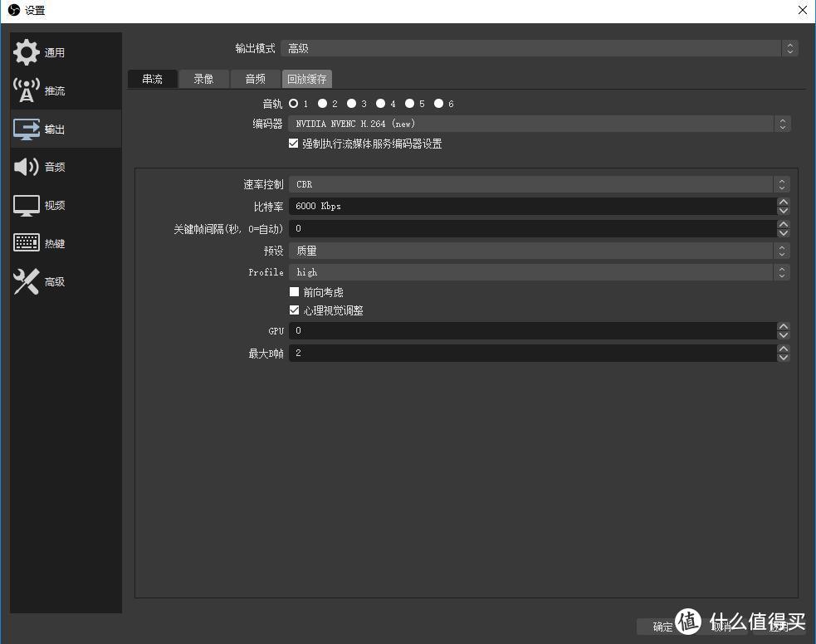
Task: Click the 确定 OK button
Action: (x=662, y=627)
